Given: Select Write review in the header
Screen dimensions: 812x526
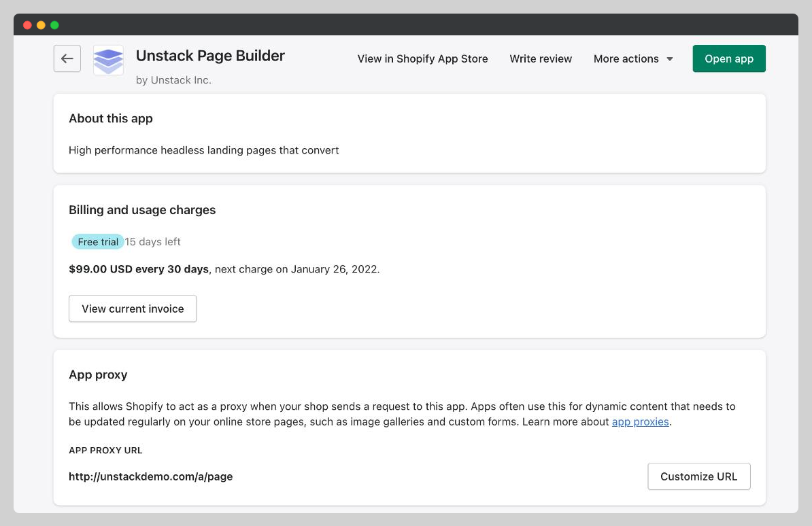Looking at the screenshot, I should point(541,59).
